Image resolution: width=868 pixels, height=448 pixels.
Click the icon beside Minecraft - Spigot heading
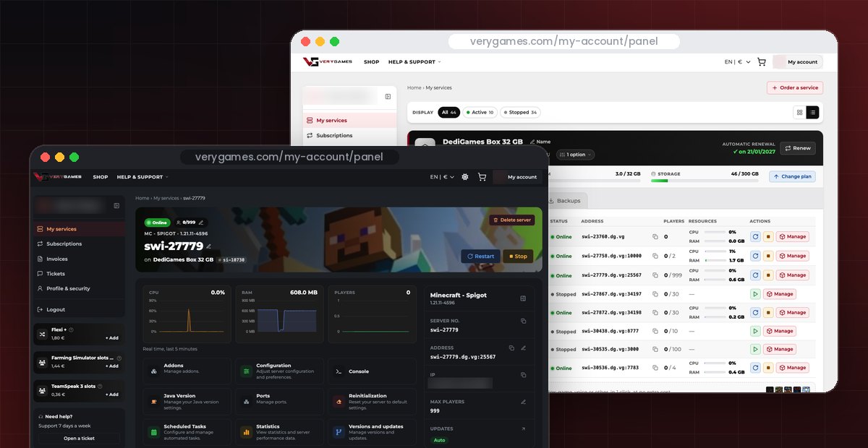pos(523,298)
